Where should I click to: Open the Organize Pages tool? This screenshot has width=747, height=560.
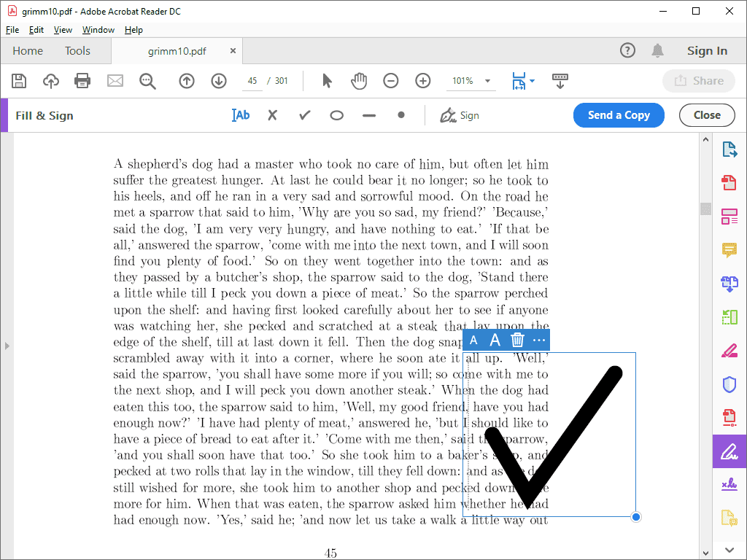click(x=729, y=217)
